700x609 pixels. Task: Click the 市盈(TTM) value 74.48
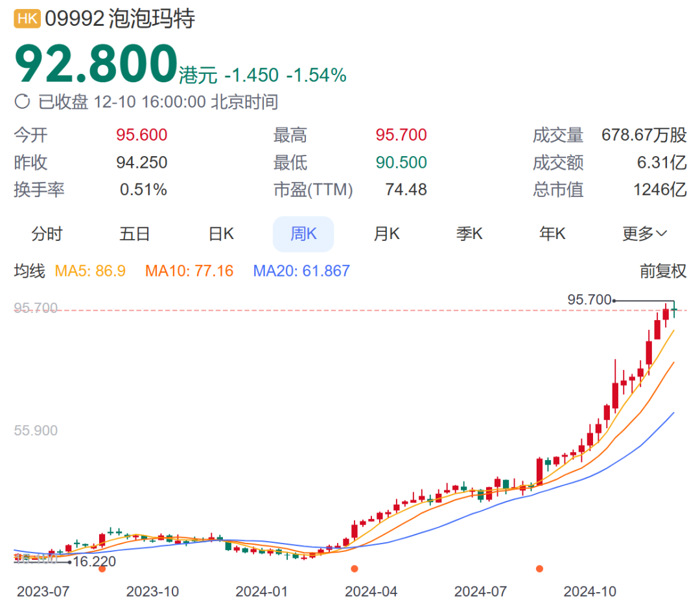[x=406, y=190]
